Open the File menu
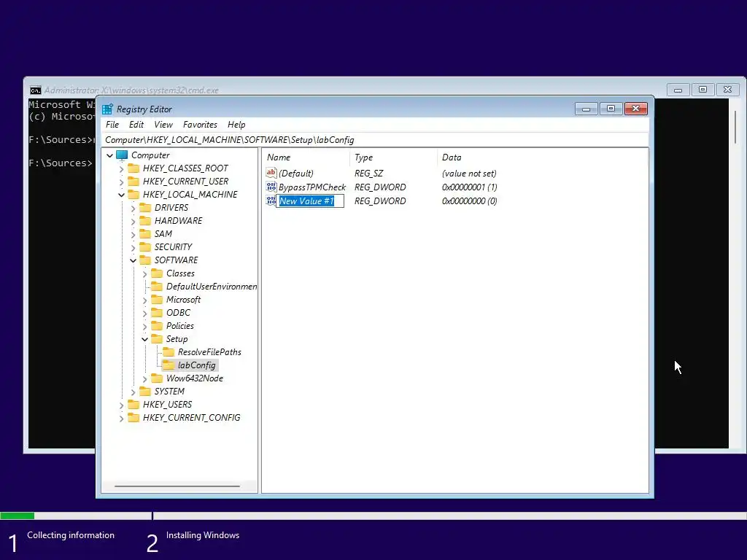747x560 pixels. pos(112,125)
